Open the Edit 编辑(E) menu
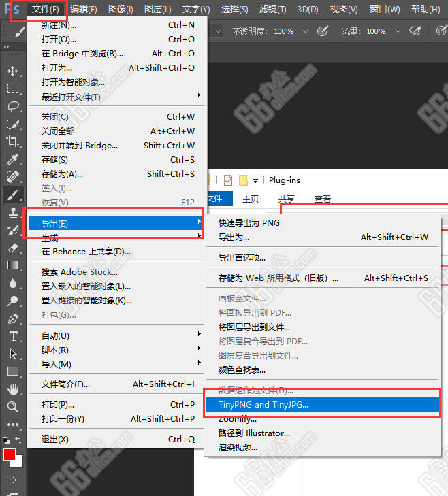Viewport: 448px width, 496px height. [x=84, y=9]
